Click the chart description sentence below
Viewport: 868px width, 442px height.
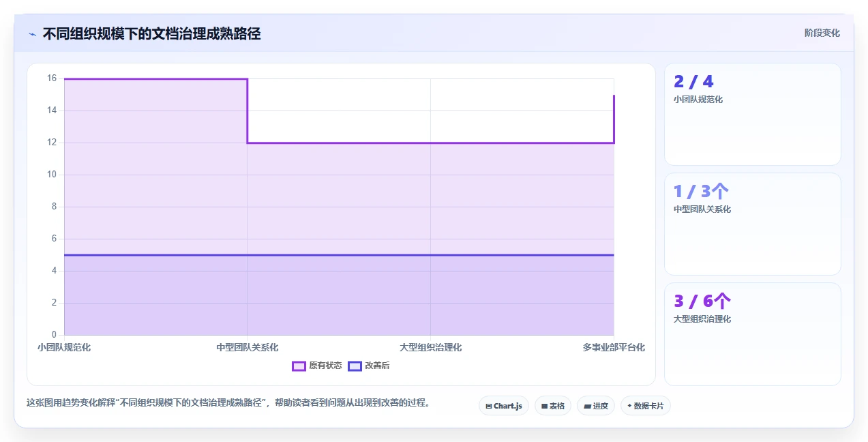click(228, 402)
